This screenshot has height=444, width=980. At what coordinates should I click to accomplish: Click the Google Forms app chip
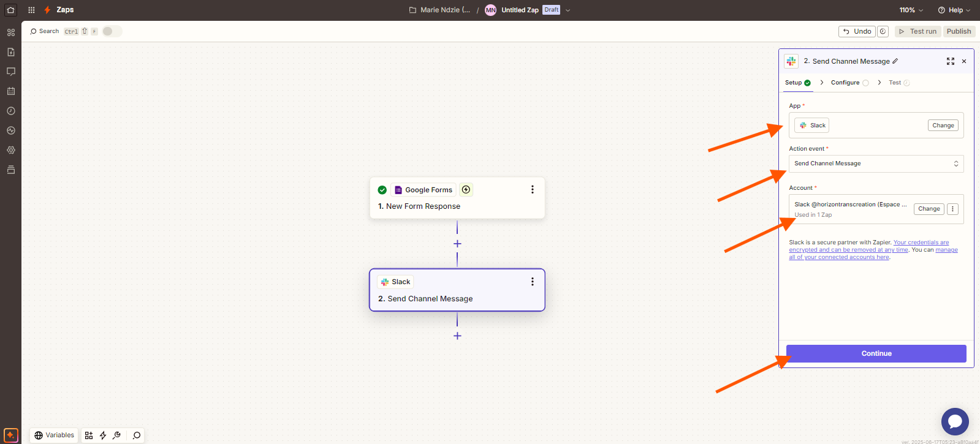click(x=424, y=190)
